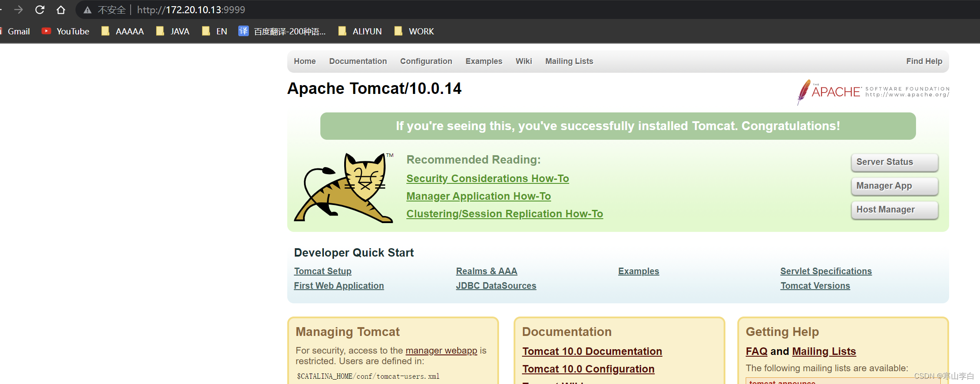Open Security Considerations How-To link

[x=488, y=179]
